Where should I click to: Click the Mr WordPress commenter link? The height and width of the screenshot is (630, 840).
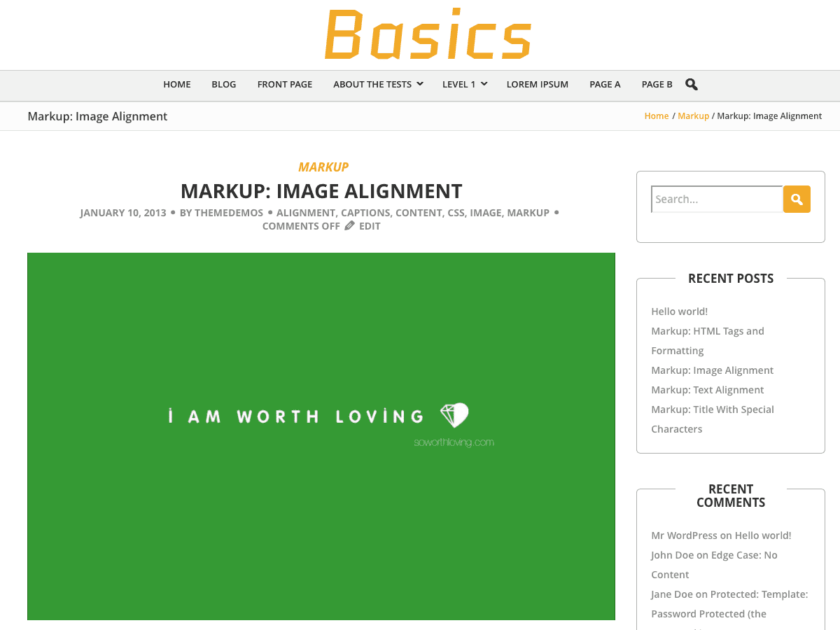pos(684,535)
